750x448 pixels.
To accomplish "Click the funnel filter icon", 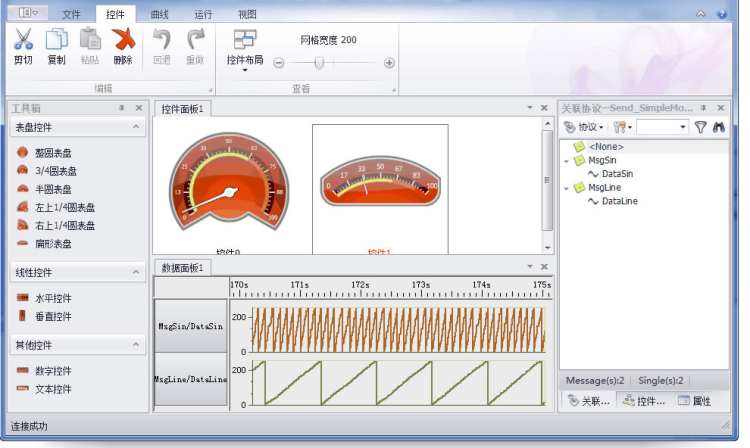I will pyautogui.click(x=700, y=127).
